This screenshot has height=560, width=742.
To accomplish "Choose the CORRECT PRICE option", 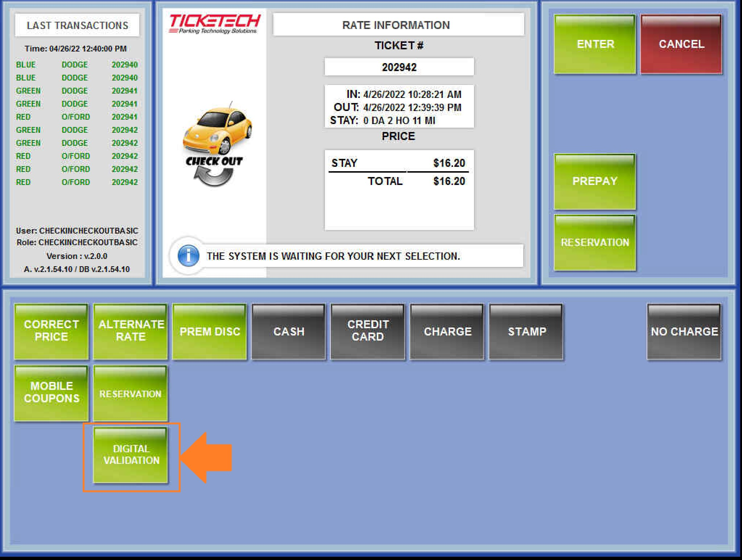I will (x=51, y=331).
